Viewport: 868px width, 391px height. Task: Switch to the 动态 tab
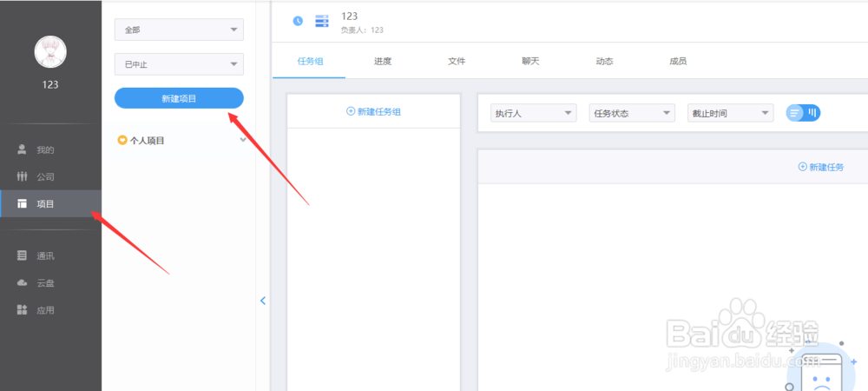[604, 62]
